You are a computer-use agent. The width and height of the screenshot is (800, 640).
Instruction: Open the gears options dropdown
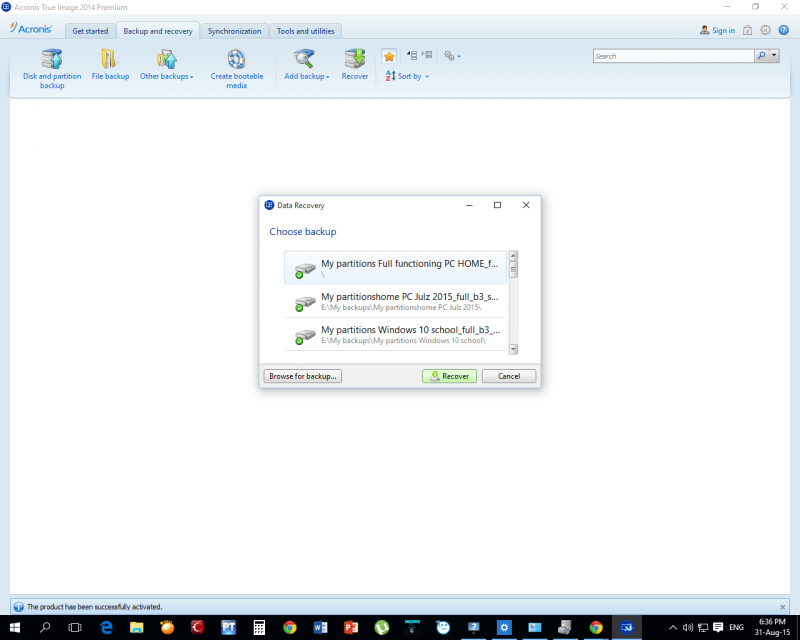pyautogui.click(x=452, y=56)
